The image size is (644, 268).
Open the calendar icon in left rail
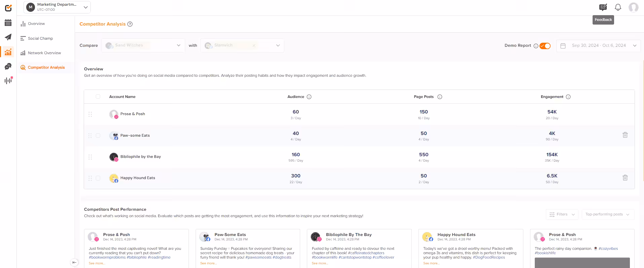tap(8, 23)
